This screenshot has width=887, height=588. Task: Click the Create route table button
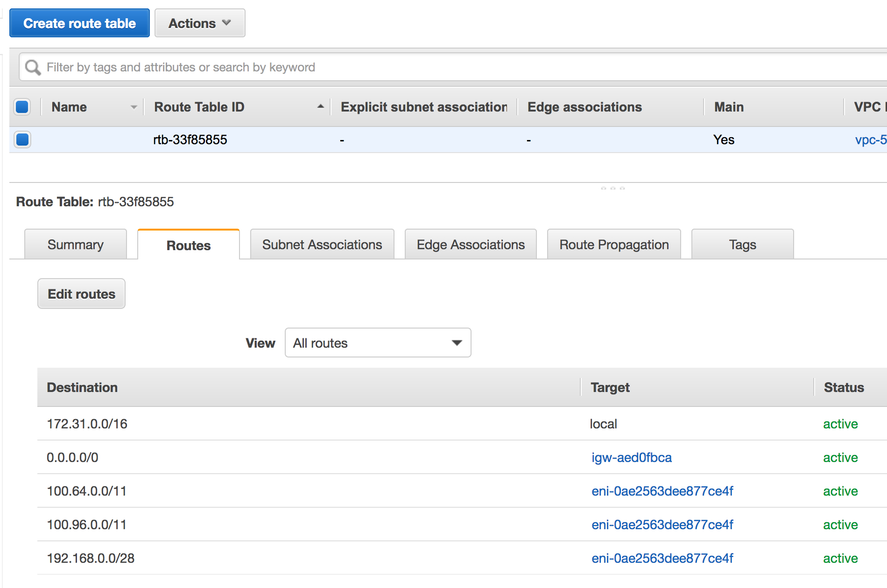click(x=80, y=23)
